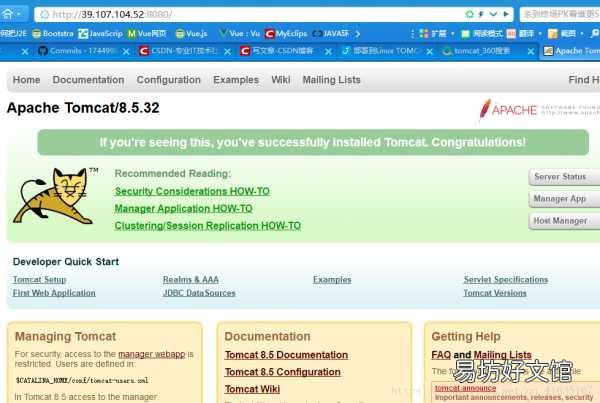Click the lightning speed-mode icon in address bar

(x=481, y=15)
